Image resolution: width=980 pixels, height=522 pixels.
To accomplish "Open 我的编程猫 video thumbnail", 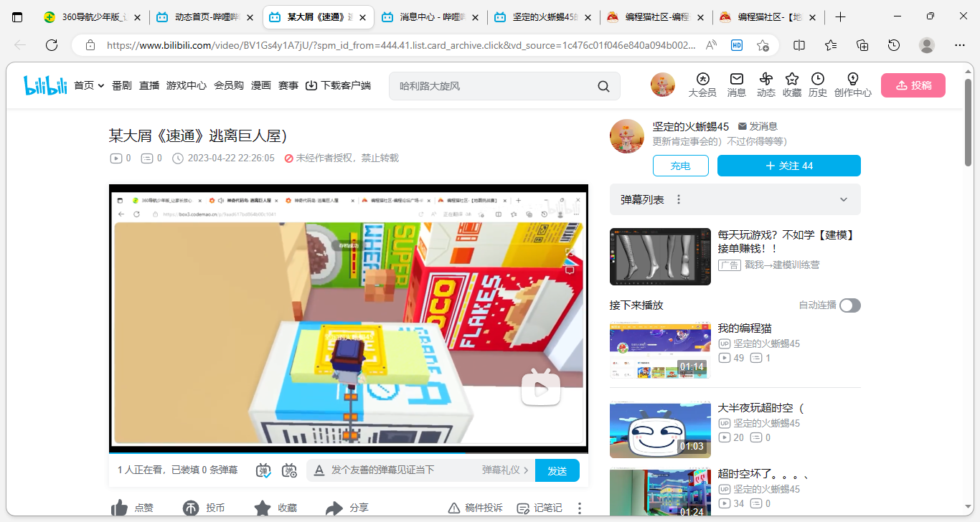I will pyautogui.click(x=660, y=350).
